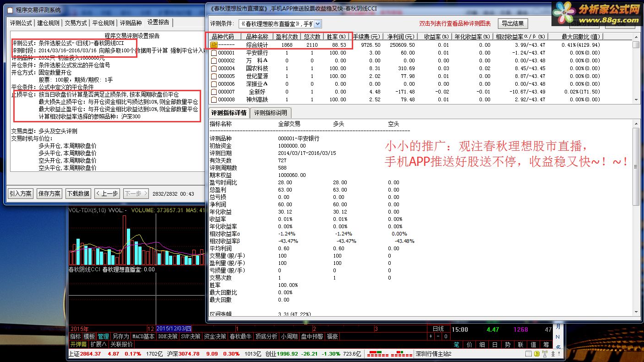Click the 开弹幕 button
644x362 pixels.
pos(78,344)
